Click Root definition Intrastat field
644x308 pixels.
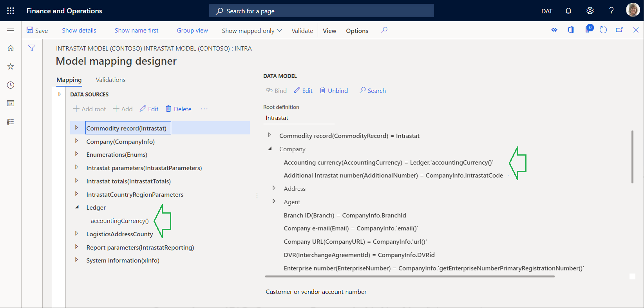[x=299, y=118]
